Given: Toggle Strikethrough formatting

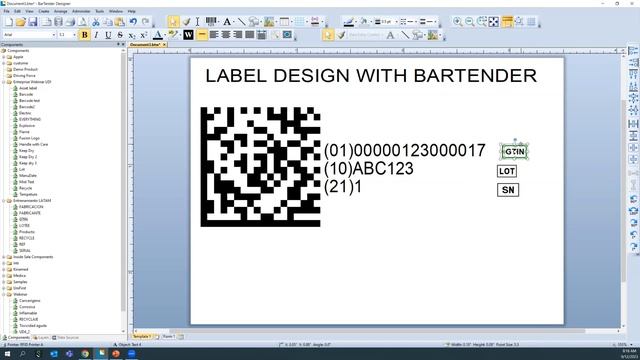Looking at the screenshot, I should point(120,35).
